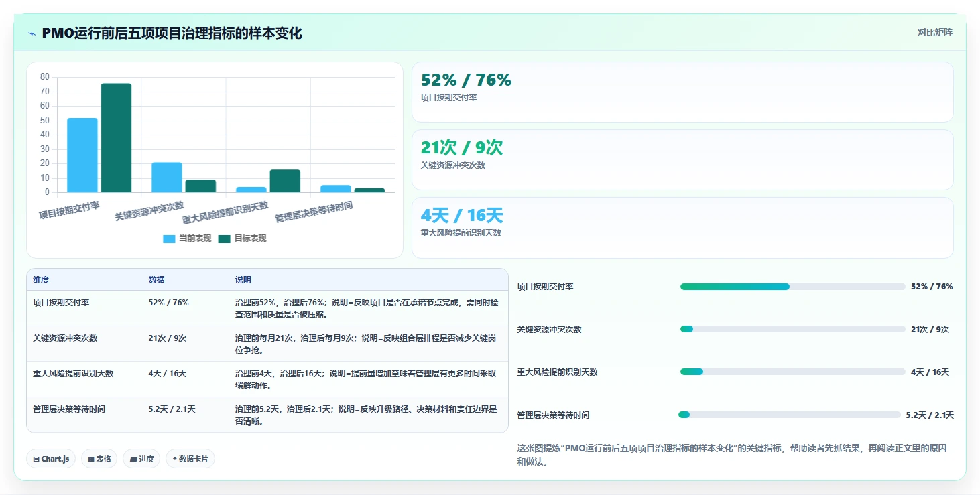
Task: Click the PMO运行前后五项项目治理指标 page title
Action: [172, 33]
